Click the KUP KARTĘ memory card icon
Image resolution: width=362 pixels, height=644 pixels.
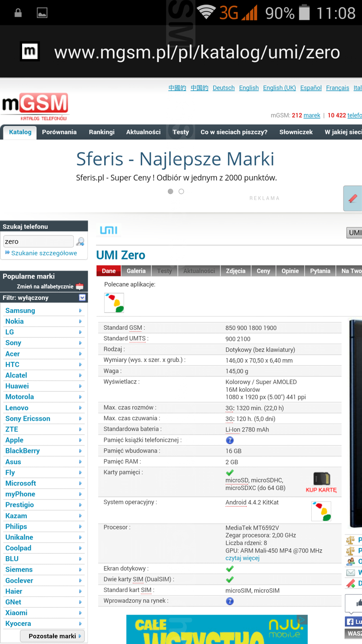[x=321, y=482]
